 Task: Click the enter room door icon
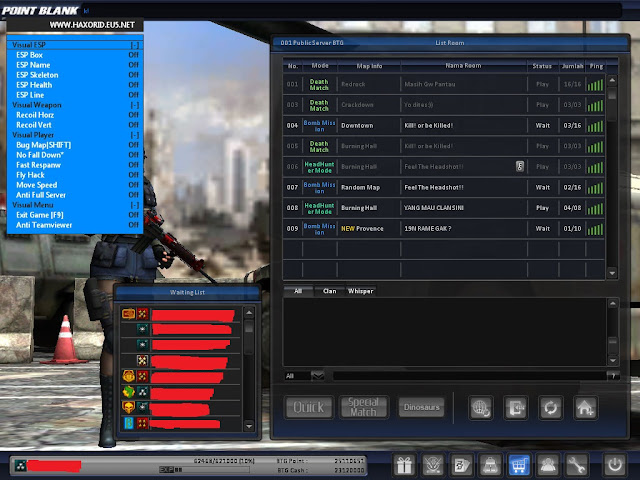[x=516, y=407]
